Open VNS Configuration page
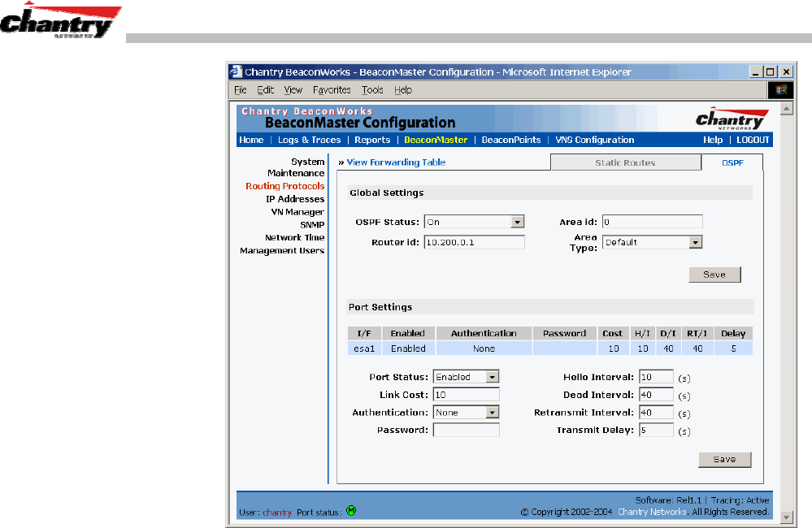Image resolution: width=812 pixels, height=528 pixels. coord(594,140)
